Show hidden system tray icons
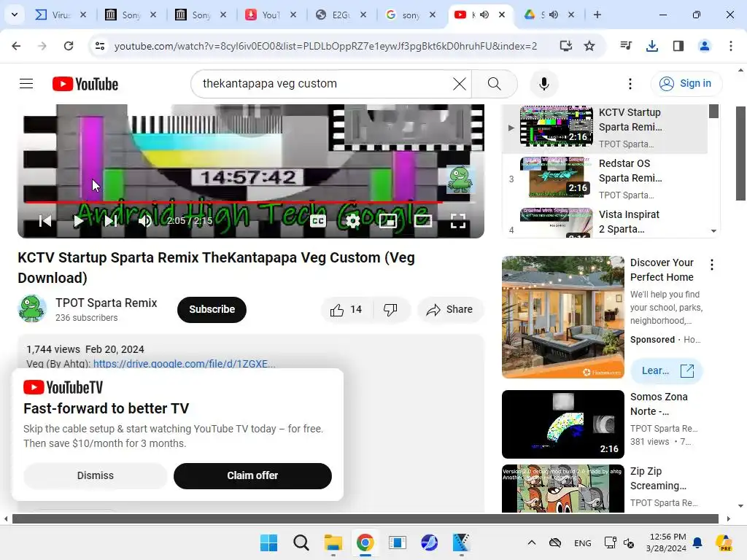 [x=532, y=542]
